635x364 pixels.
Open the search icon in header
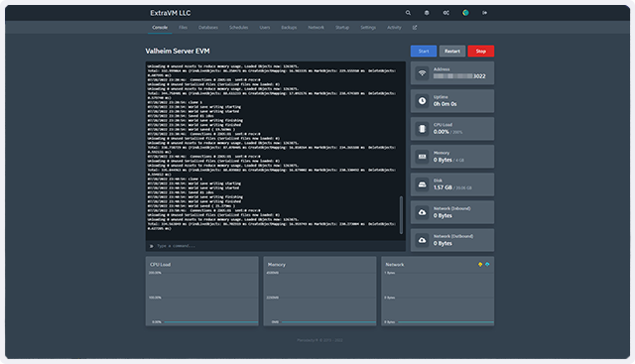coord(408,13)
